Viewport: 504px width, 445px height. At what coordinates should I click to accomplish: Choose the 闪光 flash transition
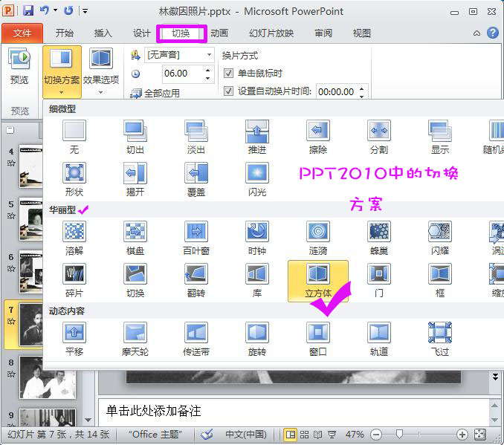pos(256,180)
